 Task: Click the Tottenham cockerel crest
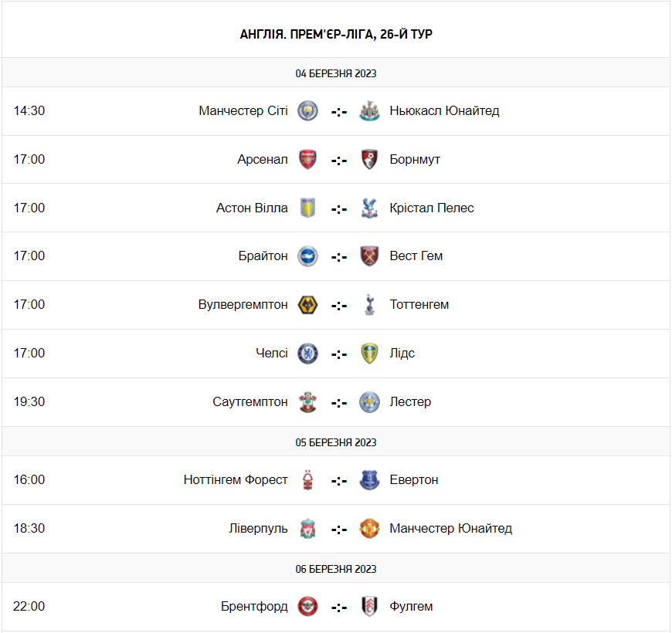370,305
